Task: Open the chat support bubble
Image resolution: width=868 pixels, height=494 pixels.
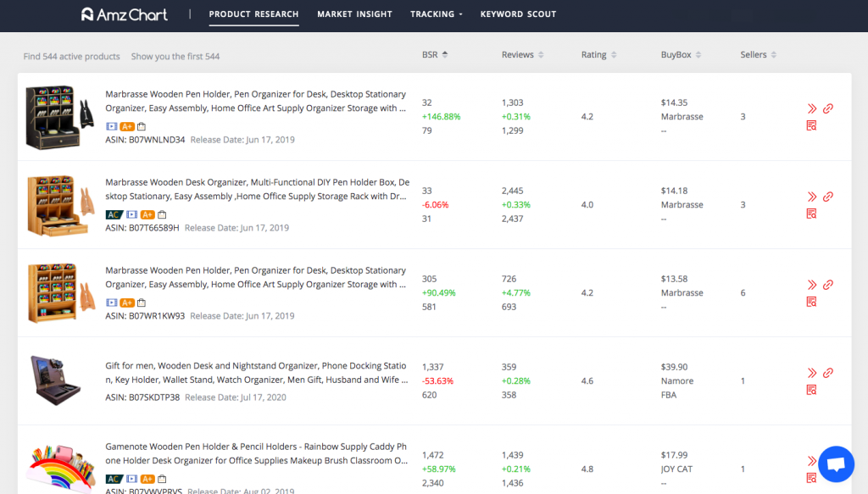Action: [836, 464]
